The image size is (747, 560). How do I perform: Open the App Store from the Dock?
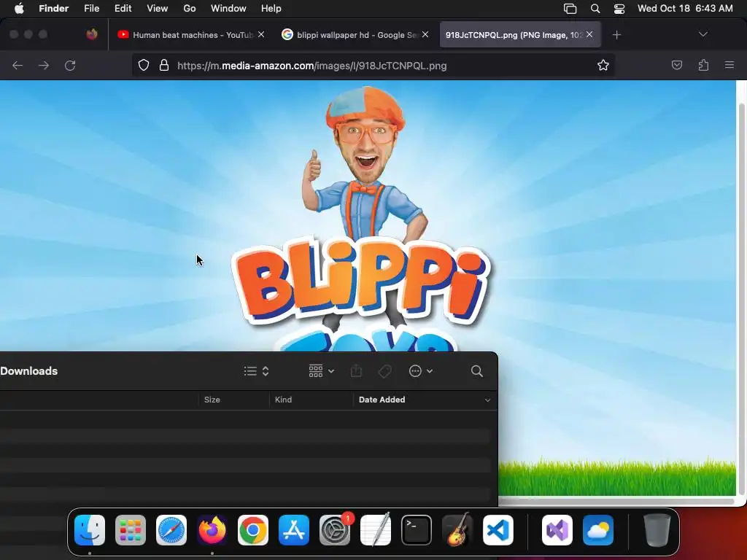coord(294,530)
